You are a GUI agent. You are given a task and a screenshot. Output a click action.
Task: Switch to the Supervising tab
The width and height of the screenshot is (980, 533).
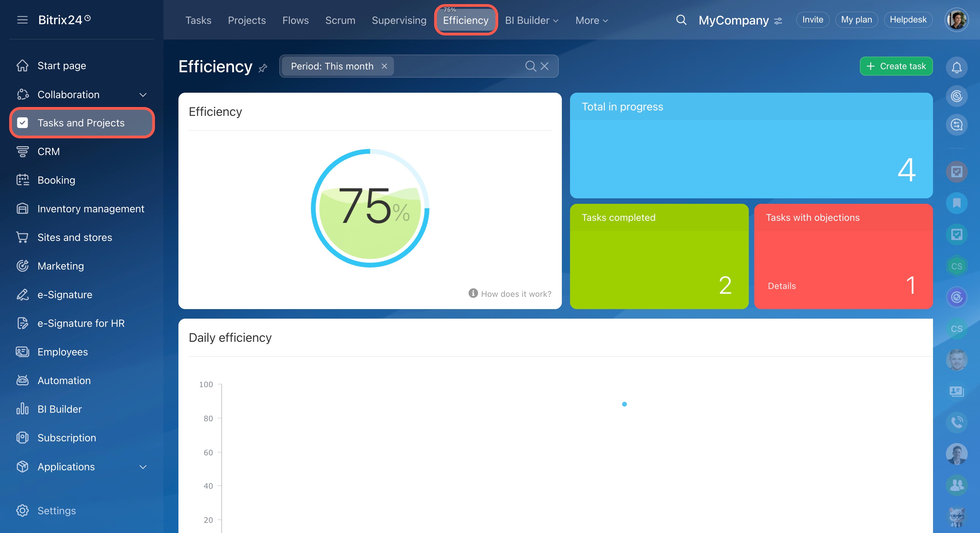[399, 20]
